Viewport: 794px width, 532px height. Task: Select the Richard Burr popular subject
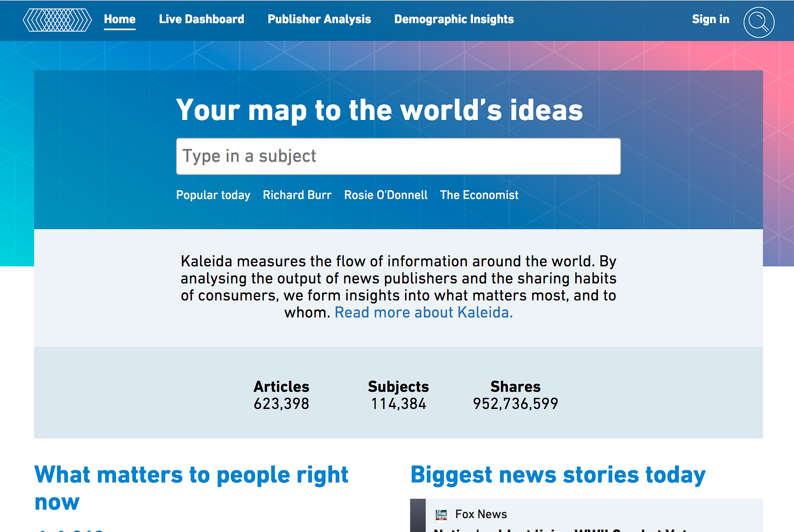[297, 195]
